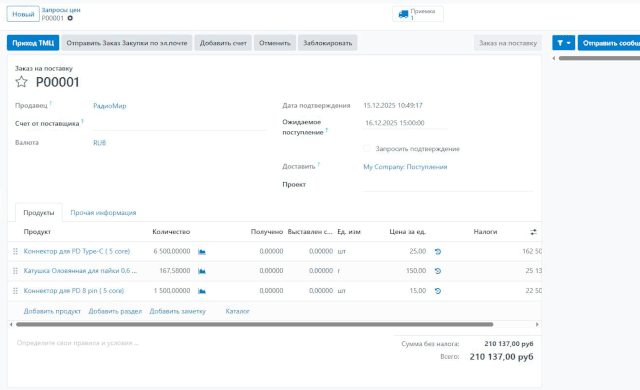Open forecast chart icon for 1 500,00000 row

point(202,291)
